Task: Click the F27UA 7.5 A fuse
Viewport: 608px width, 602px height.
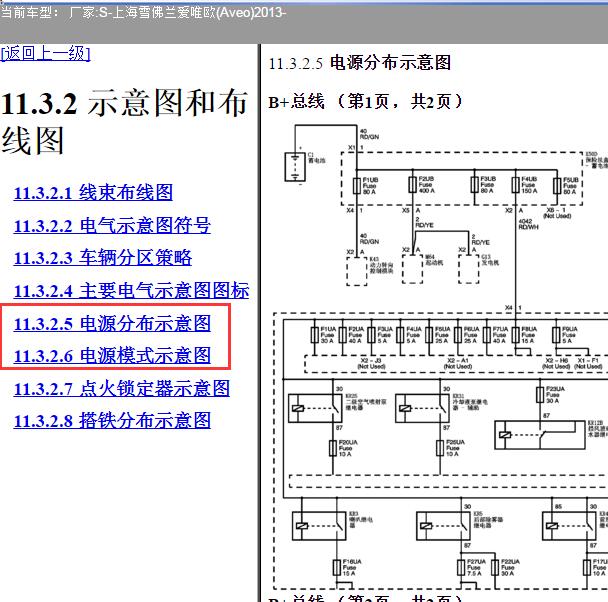Action: [461, 568]
